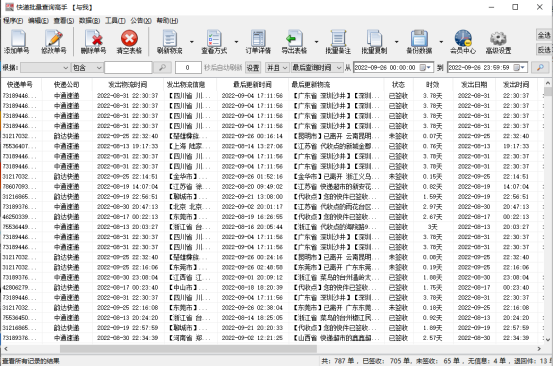Click the 0.07天 duration cell
The height and width of the screenshot is (366, 554).
click(432, 136)
